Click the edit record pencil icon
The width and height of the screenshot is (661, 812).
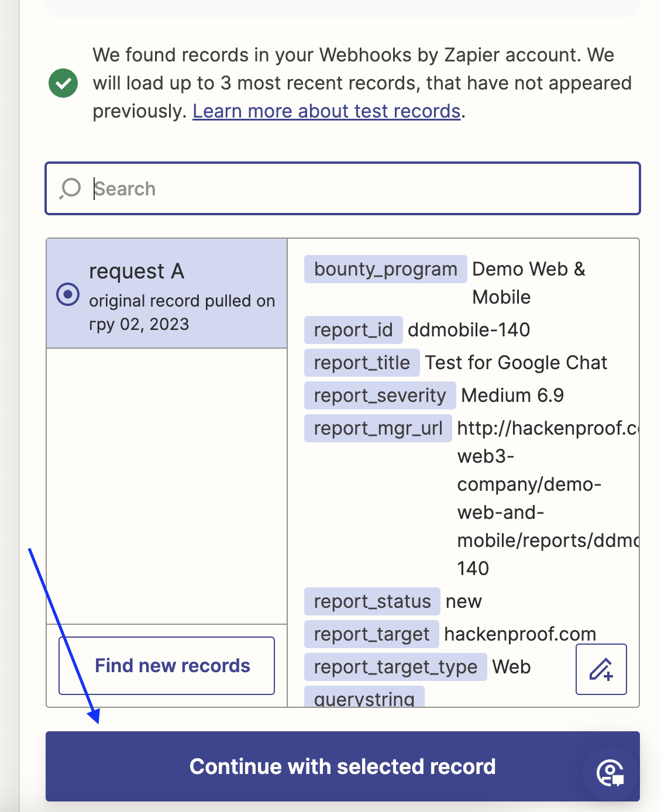click(601, 669)
